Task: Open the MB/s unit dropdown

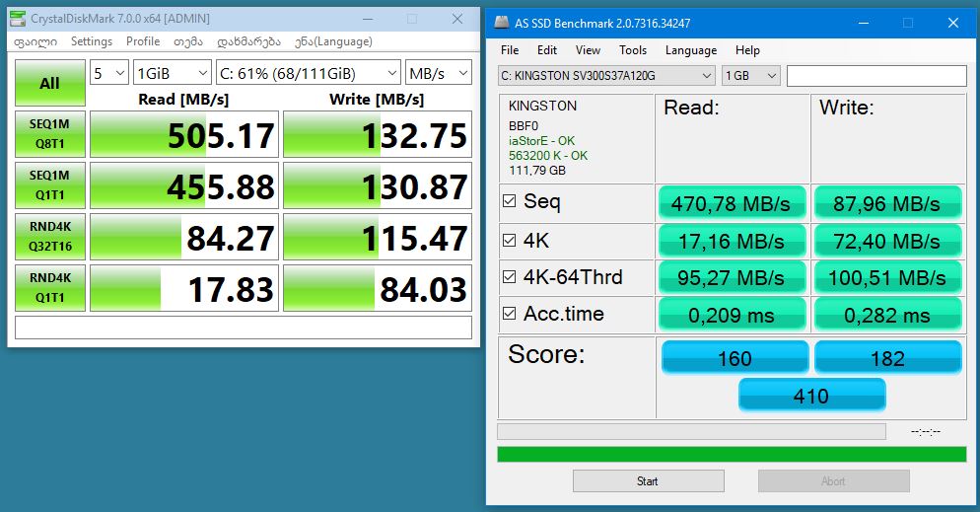Action: click(438, 73)
